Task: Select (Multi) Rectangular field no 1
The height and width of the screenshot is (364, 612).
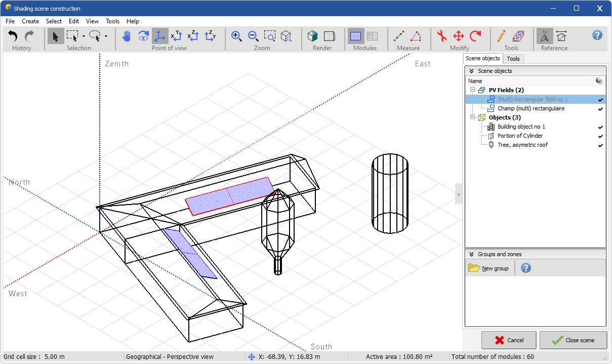Action: click(x=533, y=99)
